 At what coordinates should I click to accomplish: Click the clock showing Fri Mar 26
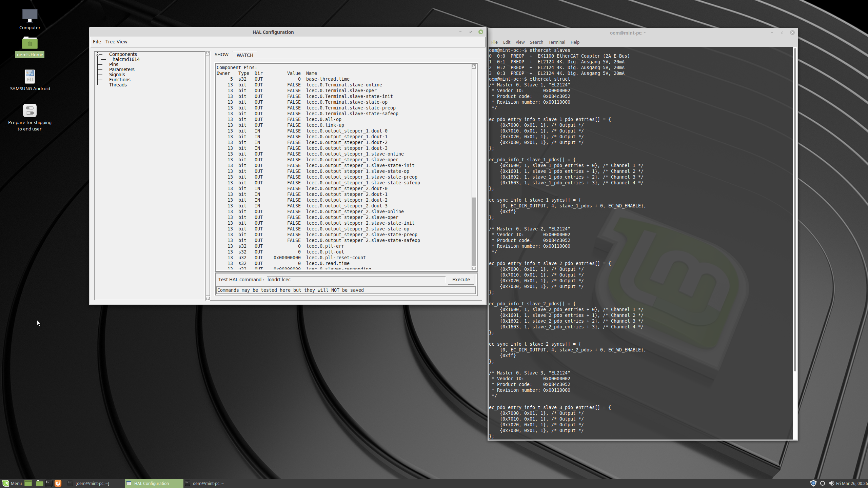click(x=852, y=483)
